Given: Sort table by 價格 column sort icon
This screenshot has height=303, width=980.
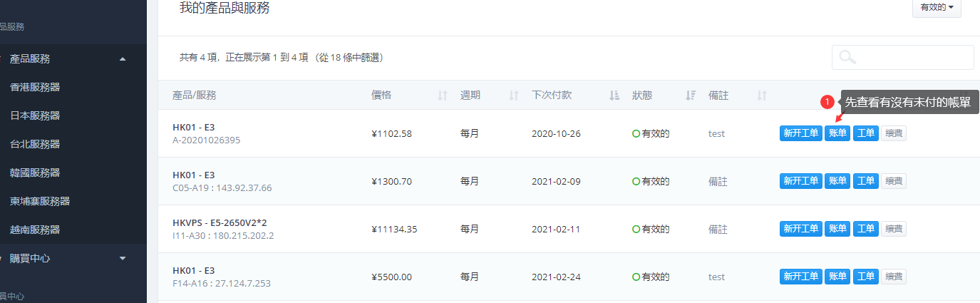Looking at the screenshot, I should [x=443, y=96].
